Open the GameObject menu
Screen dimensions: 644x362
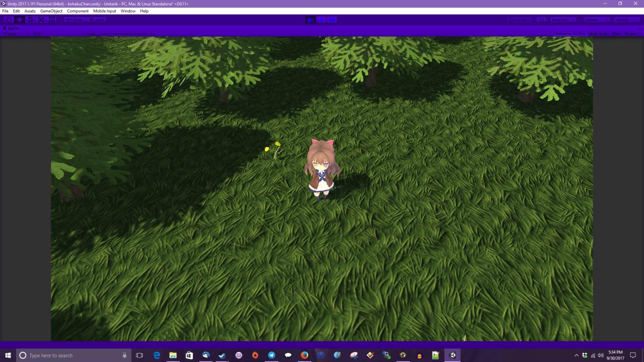click(x=51, y=11)
